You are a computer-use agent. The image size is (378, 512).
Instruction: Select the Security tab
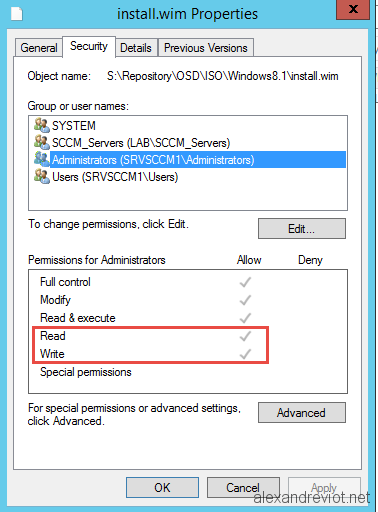(89, 46)
